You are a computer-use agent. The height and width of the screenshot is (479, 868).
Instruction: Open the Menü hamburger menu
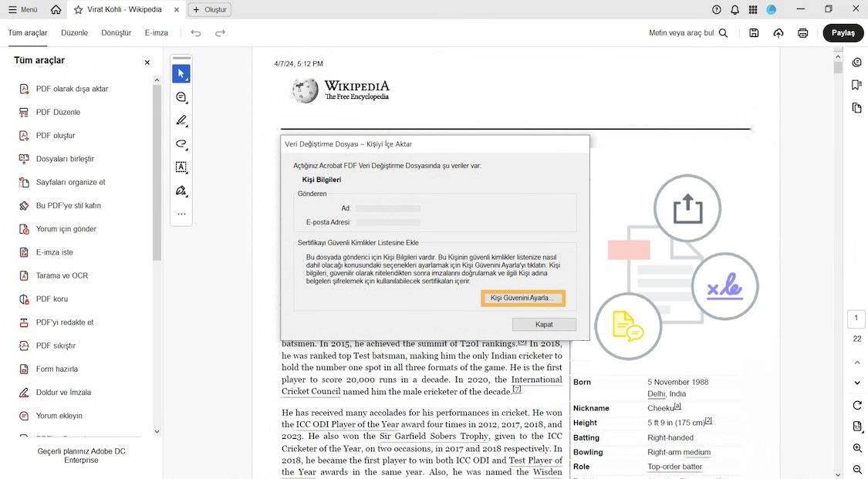pyautogui.click(x=22, y=9)
